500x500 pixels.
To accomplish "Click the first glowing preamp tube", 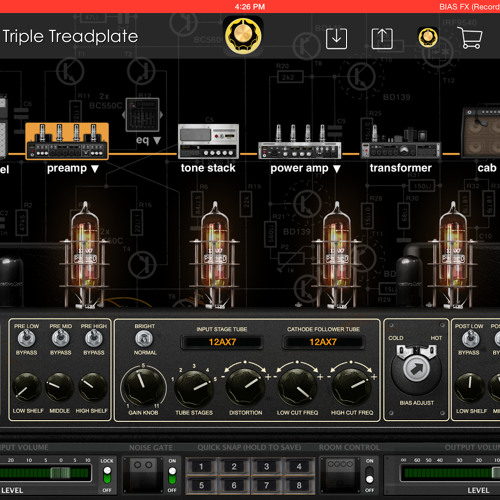I will click(85, 254).
